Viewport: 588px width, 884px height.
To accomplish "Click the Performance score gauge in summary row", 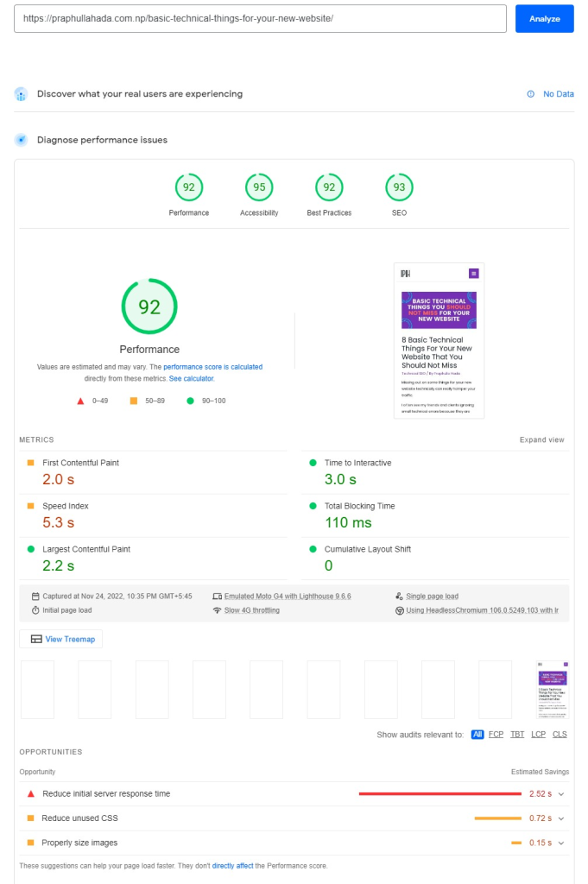I will click(188, 187).
